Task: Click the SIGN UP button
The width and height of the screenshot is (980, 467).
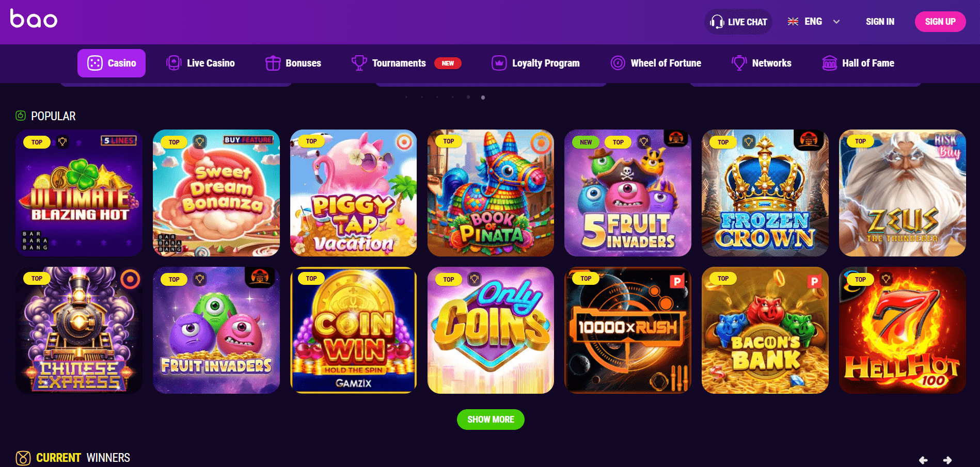Action: pyautogui.click(x=940, y=22)
